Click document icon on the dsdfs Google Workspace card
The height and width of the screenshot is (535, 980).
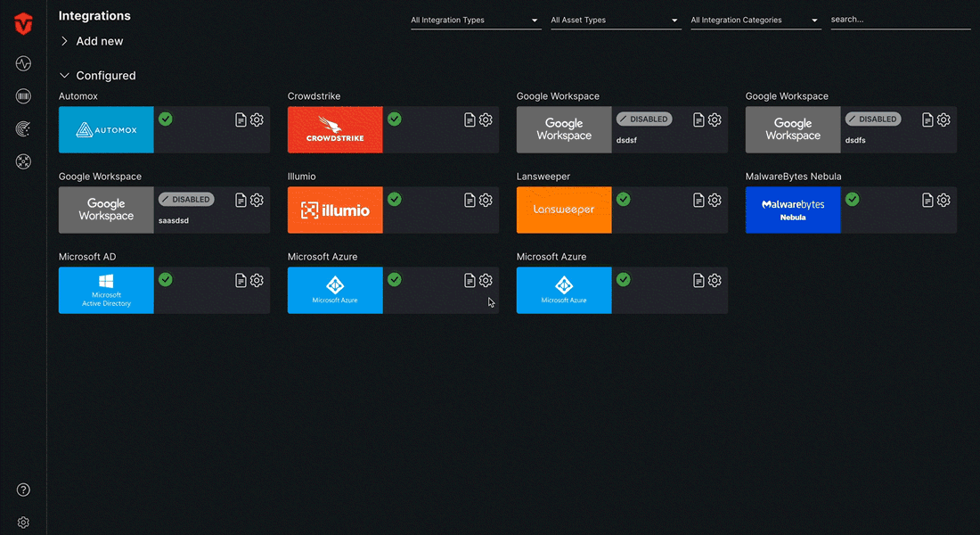click(x=927, y=119)
